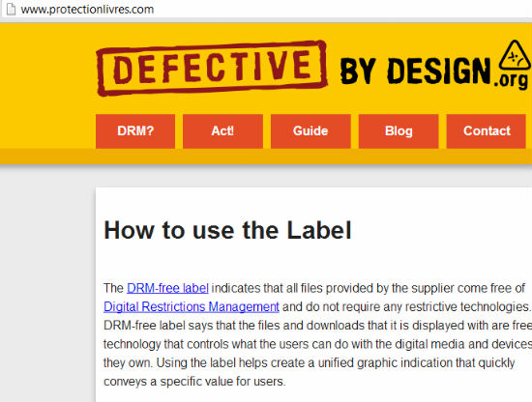Go to the Blog section

(399, 131)
